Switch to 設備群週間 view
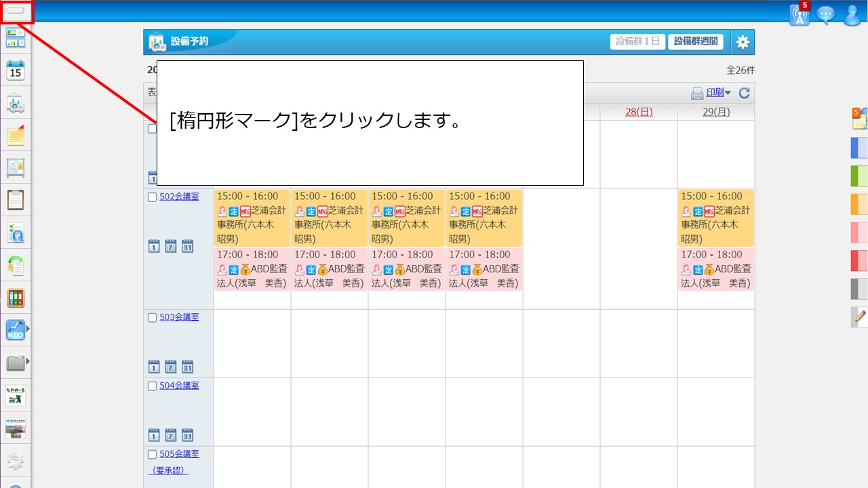Viewport: 868px width, 488px height. pos(695,42)
